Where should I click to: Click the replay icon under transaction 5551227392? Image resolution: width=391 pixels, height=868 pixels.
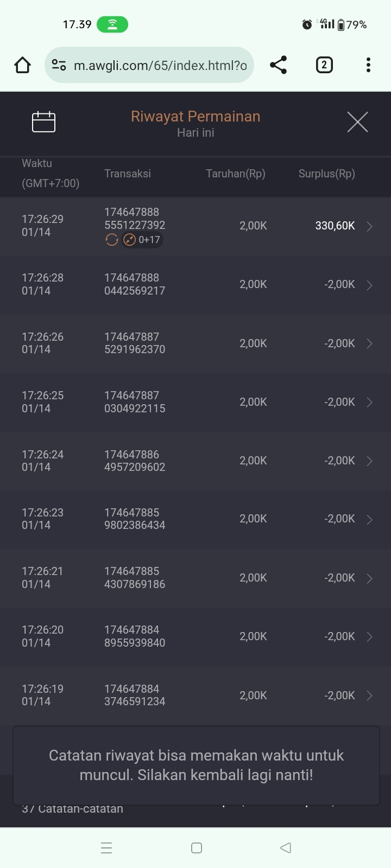(x=112, y=240)
